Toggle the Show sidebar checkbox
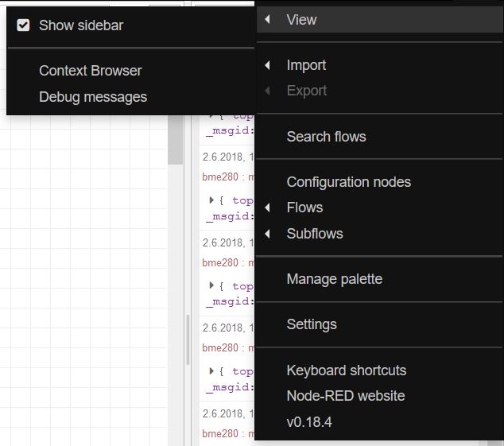The image size is (504, 446). click(23, 25)
